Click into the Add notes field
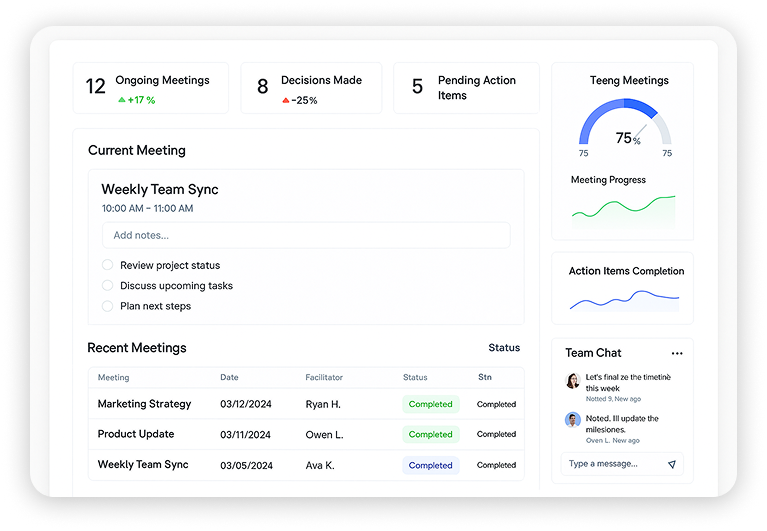Screen dimensions: 767x531 pos(306,235)
